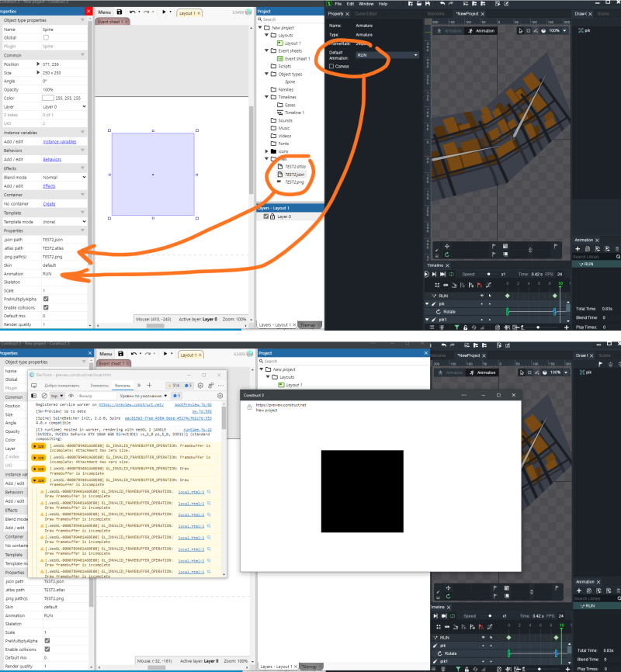
Task: Select TEST2.json file in project tree
Action: (x=293, y=175)
